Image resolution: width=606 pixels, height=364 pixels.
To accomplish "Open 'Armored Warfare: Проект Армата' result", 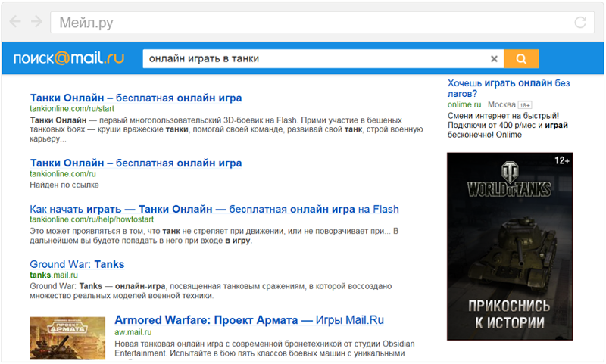I will point(249,320).
